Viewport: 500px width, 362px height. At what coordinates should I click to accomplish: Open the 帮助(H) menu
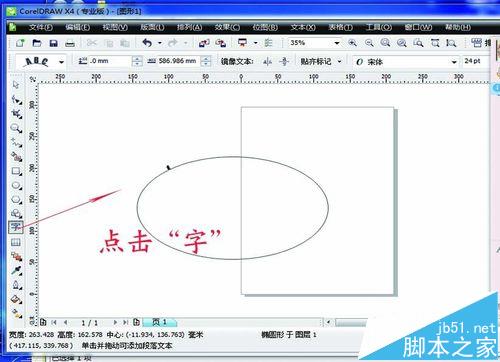pos(458,27)
